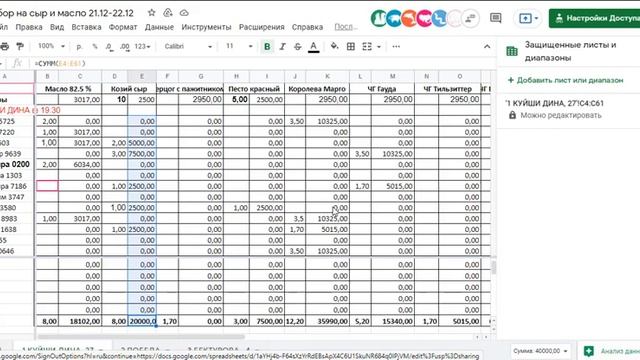This screenshot has height=360, width=640.
Task: Select the column K header
Action: point(327,76)
